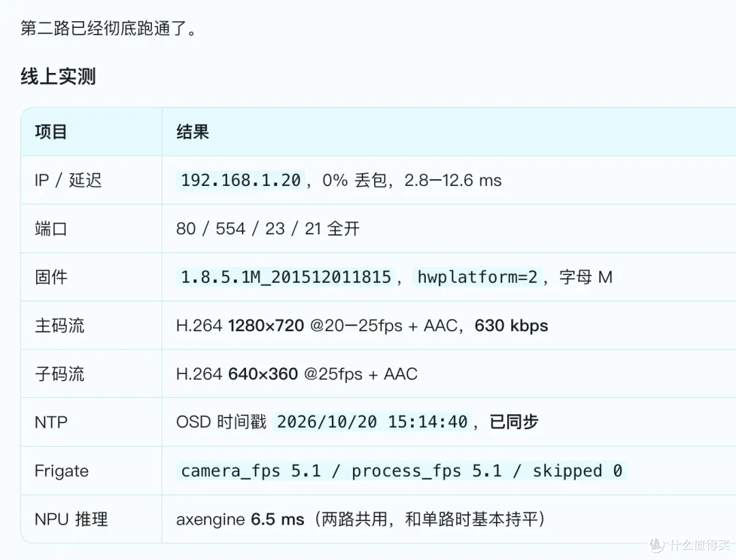This screenshot has width=736, height=560.
Task: Select the IP address 192.168.1.20
Action: (x=241, y=181)
